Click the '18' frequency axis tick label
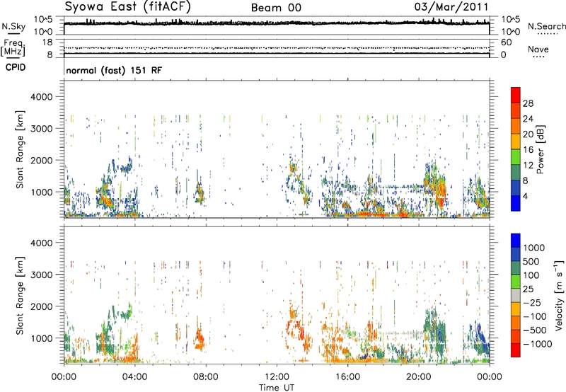The width and height of the screenshot is (566, 392). coord(47,42)
